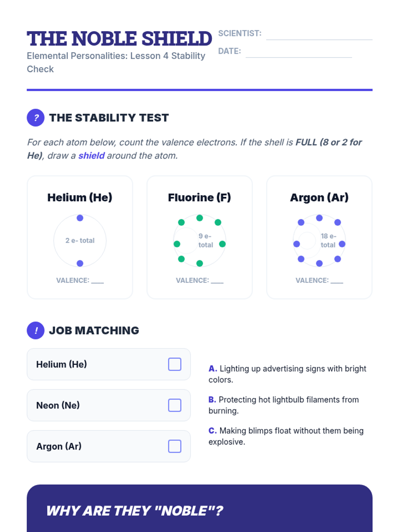
Task: Click the Argon atom electron diagram
Action: tap(319, 240)
